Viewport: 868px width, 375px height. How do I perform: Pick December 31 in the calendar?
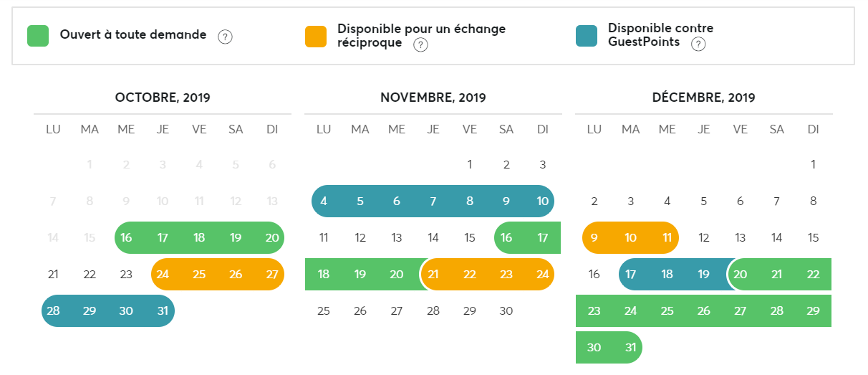coord(631,348)
